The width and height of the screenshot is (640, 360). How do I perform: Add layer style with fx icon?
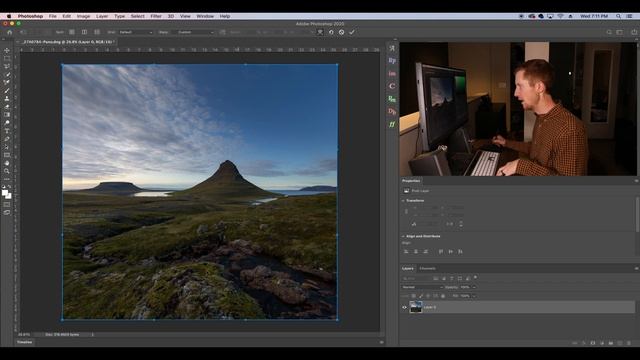[584, 343]
